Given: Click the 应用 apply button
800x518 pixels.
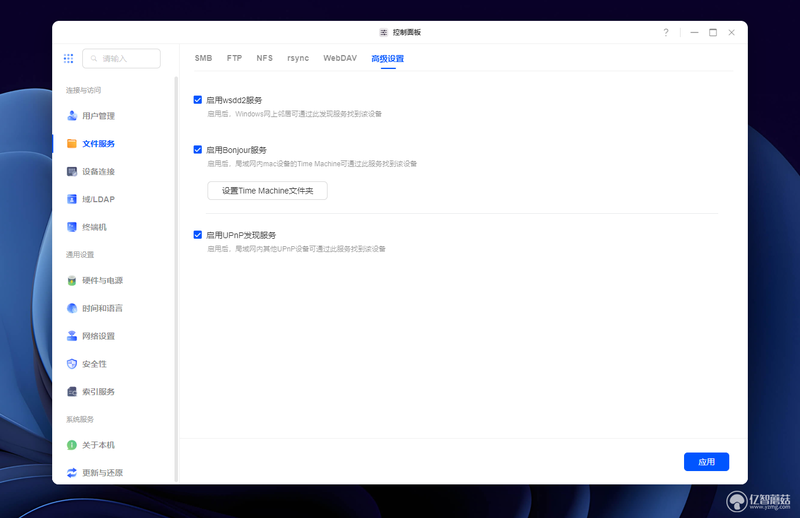Looking at the screenshot, I should pos(706,462).
